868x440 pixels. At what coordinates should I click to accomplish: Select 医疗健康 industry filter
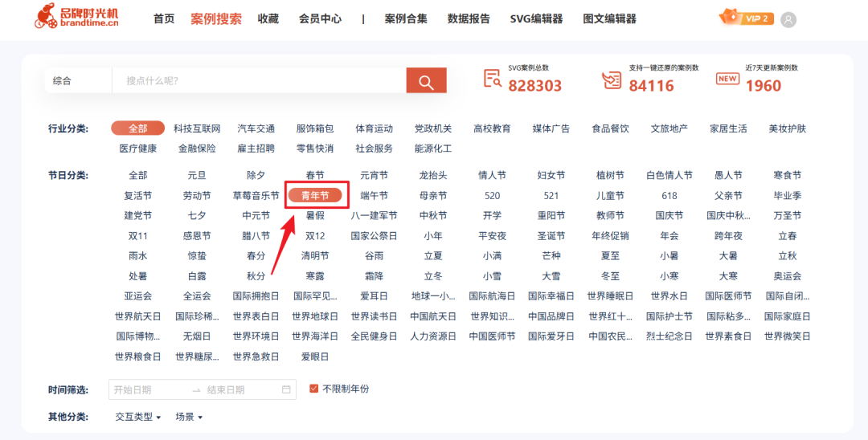tap(138, 149)
